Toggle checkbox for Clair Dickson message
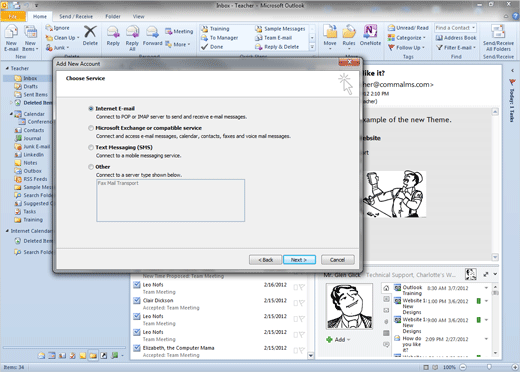Viewport: 520px width, 372px height. 137,301
